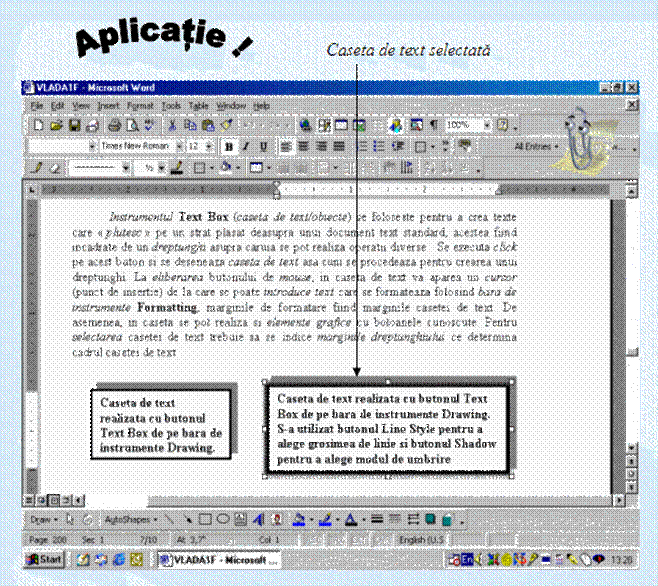Expand the Zoom percentage dropdown

(488, 125)
